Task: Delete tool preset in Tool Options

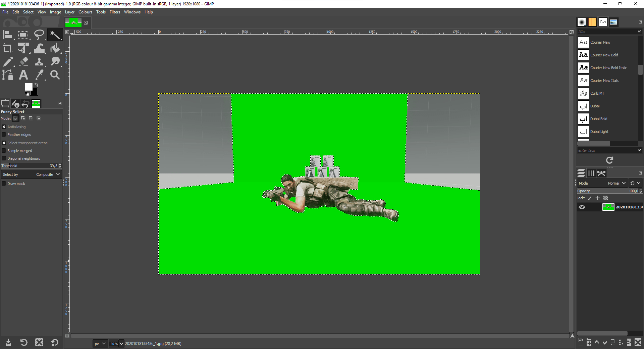Action: [39, 342]
